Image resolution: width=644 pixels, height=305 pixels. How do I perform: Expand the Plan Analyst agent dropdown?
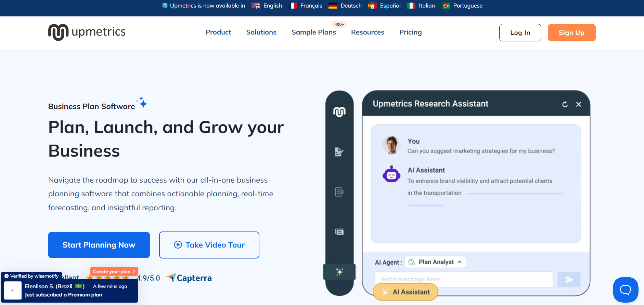[x=435, y=262]
